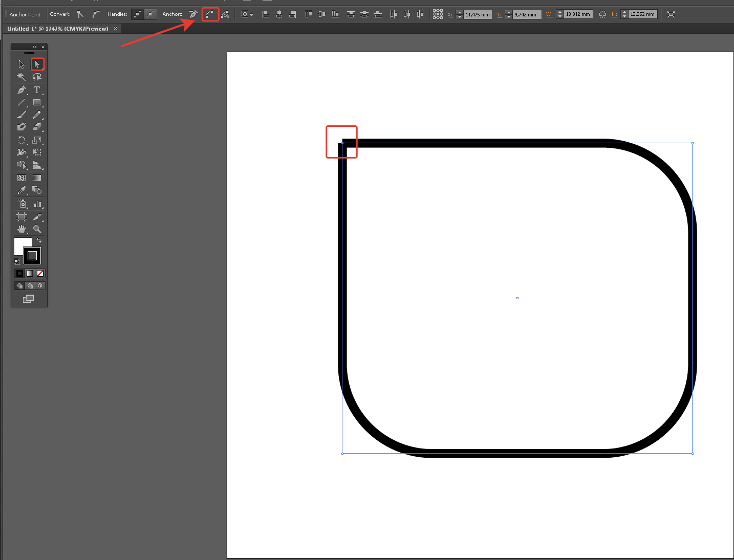Click the X field showing 11,475 mm
The image size is (734, 560).
coord(478,14)
